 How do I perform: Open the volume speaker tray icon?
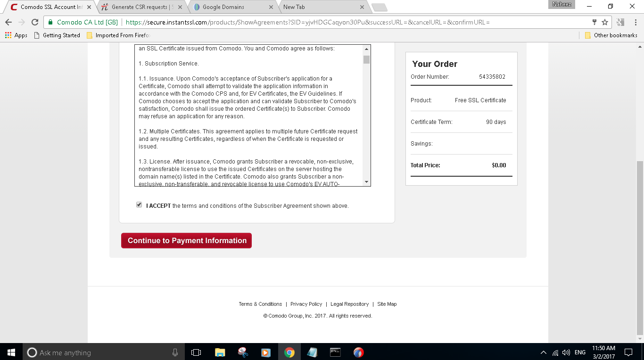click(566, 352)
